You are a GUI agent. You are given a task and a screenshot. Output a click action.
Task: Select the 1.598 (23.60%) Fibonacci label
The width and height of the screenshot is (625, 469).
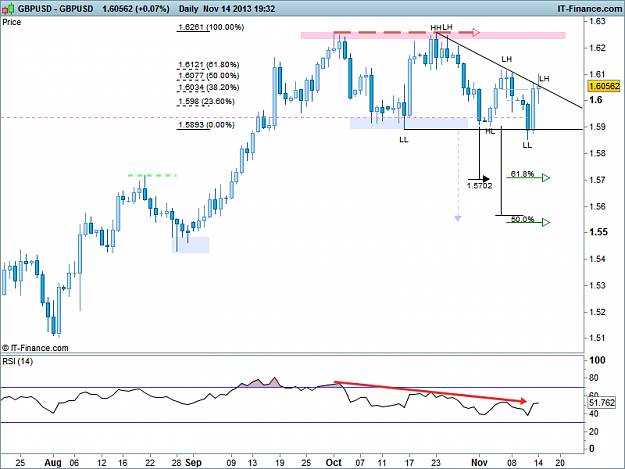206,102
